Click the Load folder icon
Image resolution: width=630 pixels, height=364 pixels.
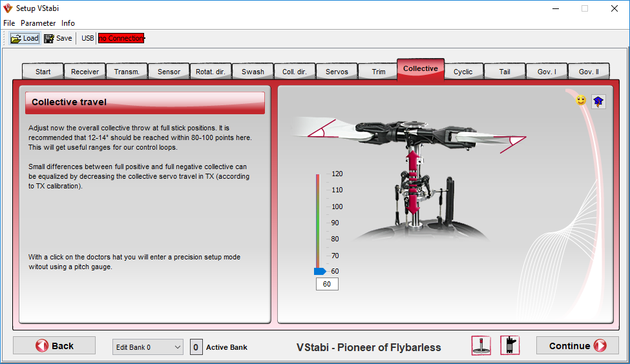(x=16, y=39)
